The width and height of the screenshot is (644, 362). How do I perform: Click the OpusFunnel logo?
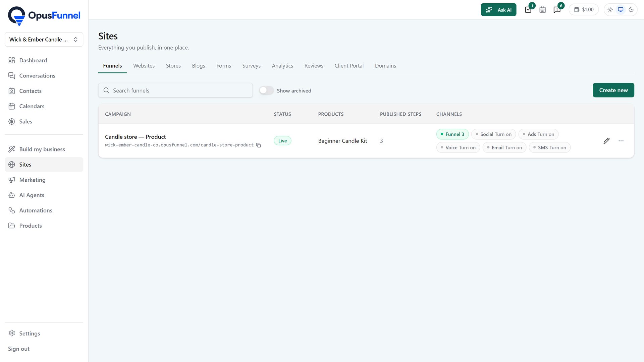point(44,16)
